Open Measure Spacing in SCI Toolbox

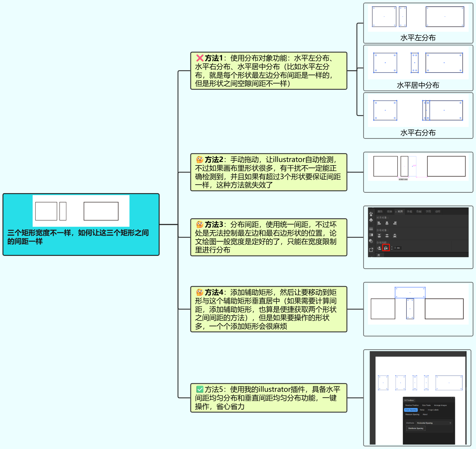pos(412,414)
